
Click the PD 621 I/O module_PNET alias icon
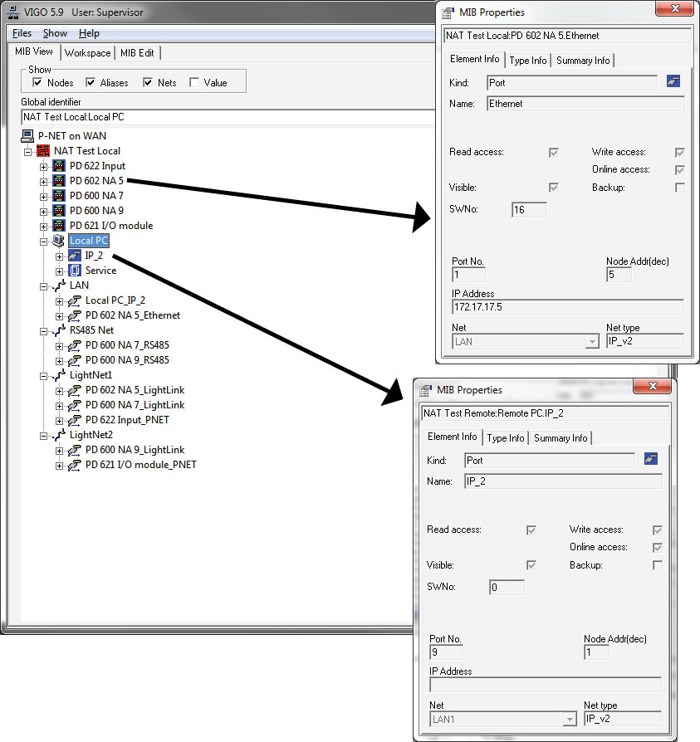(x=75, y=465)
